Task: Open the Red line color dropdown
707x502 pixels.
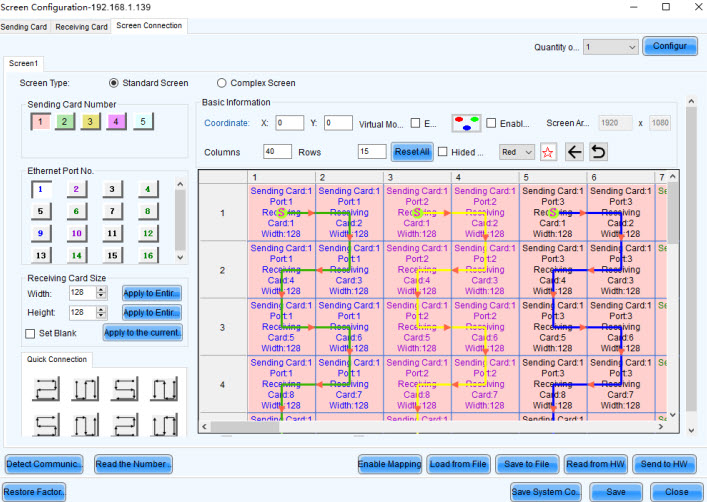Action: pos(517,152)
